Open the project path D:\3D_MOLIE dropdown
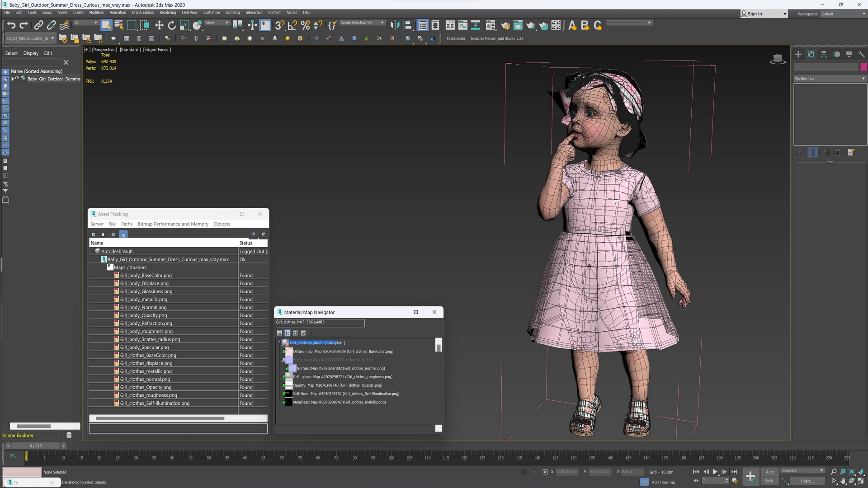This screenshot has height=488, width=868. pyautogui.click(x=31, y=38)
